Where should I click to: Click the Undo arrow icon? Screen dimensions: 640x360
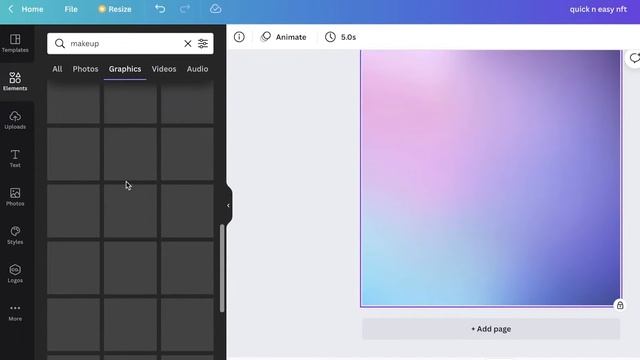click(x=160, y=9)
